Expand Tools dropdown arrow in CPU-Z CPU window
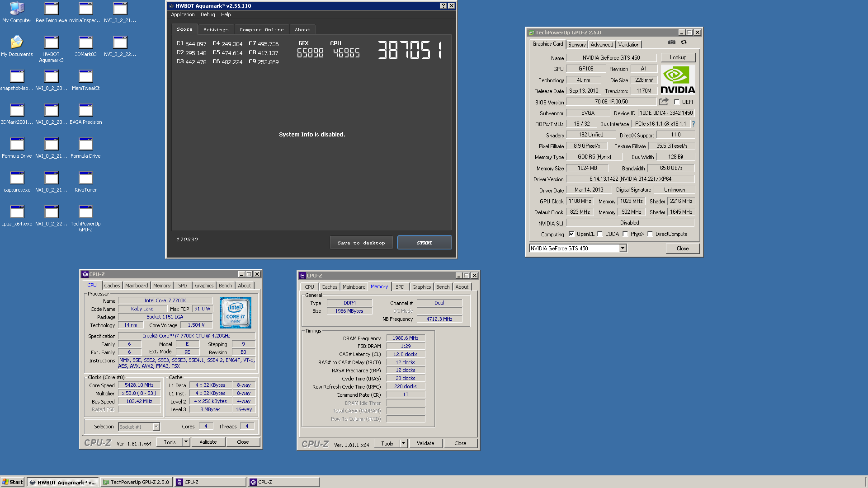 coord(186,442)
